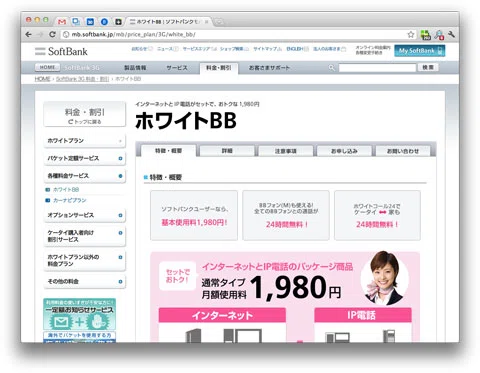Click the ホワイトコール24 feature box

[377, 215]
